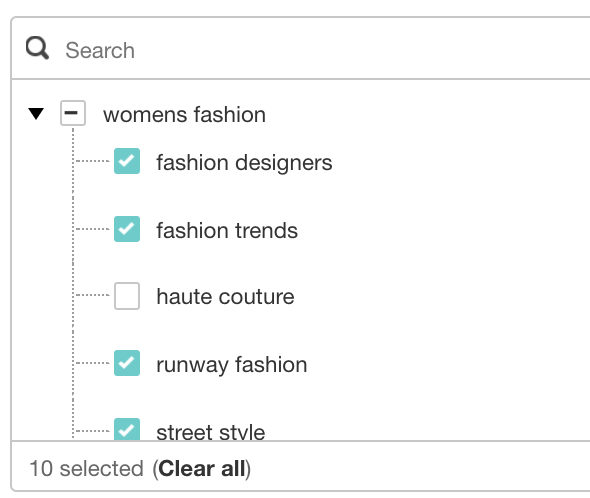The width and height of the screenshot is (590, 498).
Task: Select the womens fashion label
Action: click(184, 114)
